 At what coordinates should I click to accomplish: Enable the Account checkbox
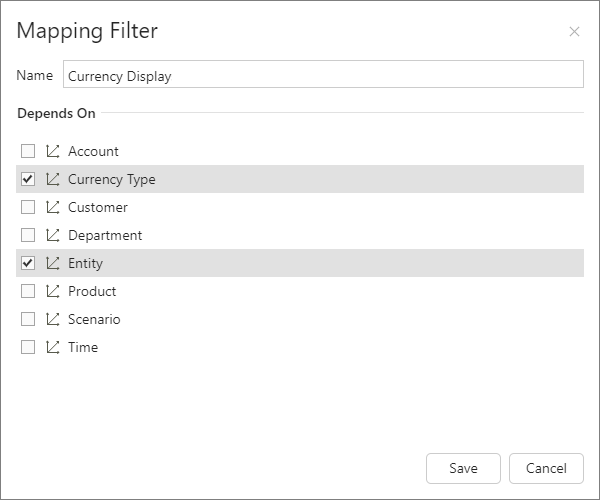[x=28, y=151]
